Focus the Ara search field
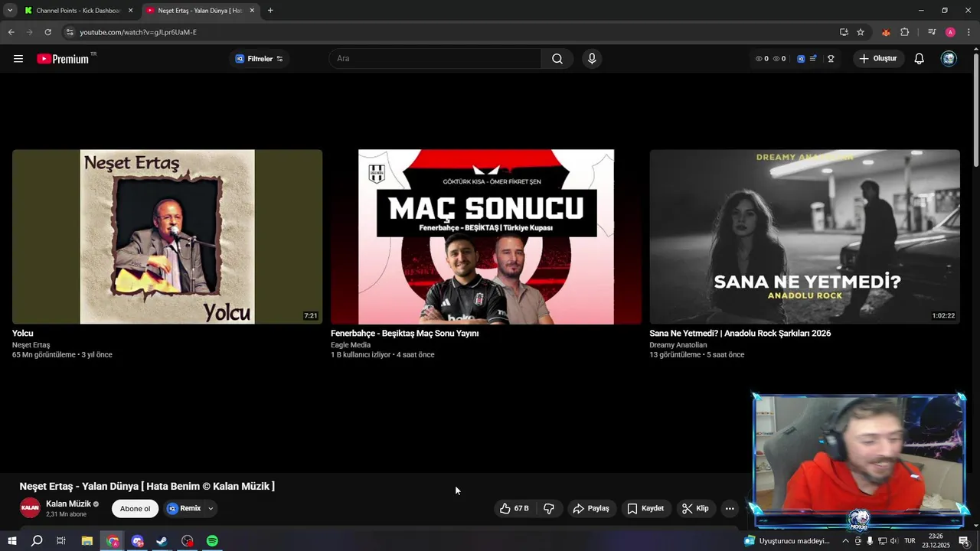The height and width of the screenshot is (551, 980). coord(435,59)
